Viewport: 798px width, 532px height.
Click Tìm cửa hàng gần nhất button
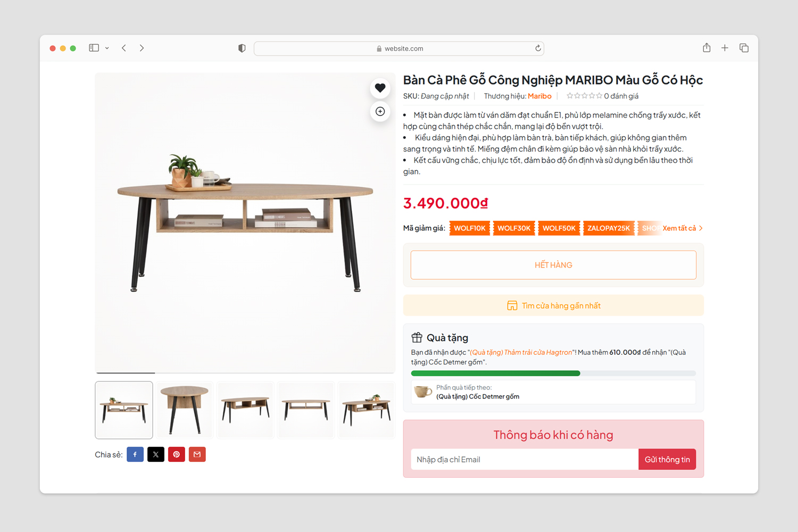pyautogui.click(x=553, y=305)
